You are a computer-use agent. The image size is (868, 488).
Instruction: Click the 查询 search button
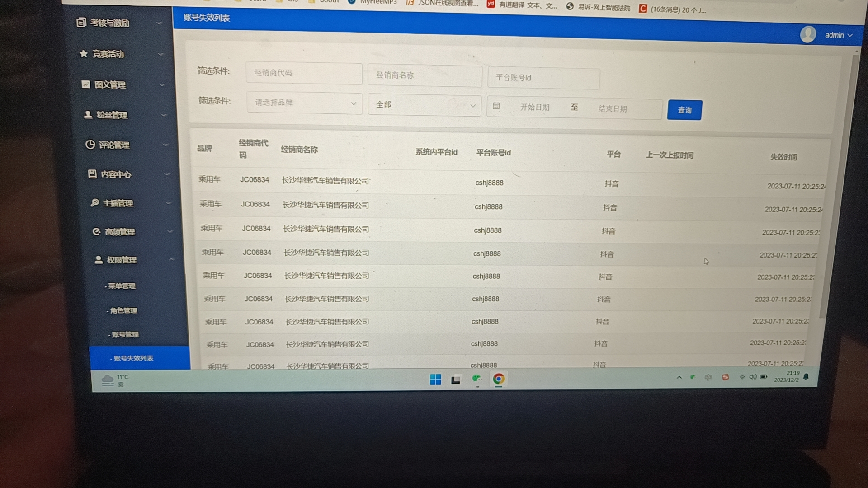[684, 110]
